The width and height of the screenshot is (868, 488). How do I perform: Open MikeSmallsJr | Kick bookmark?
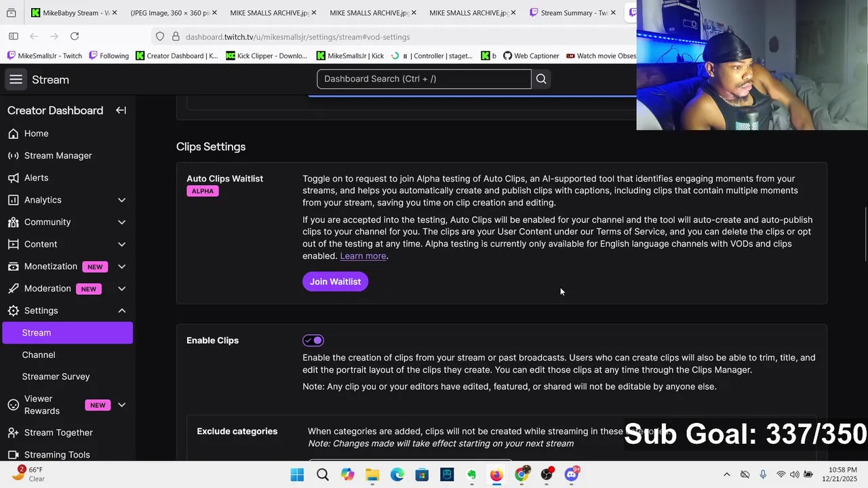pyautogui.click(x=350, y=56)
